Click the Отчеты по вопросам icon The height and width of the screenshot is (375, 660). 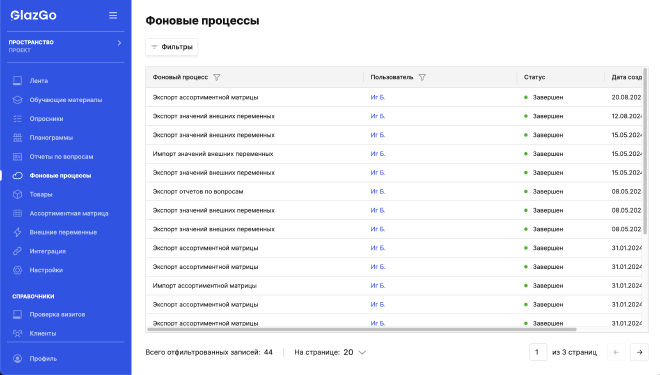tap(17, 157)
